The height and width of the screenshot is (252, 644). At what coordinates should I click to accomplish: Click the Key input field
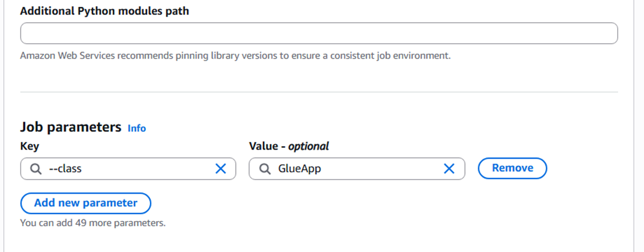[133, 169]
